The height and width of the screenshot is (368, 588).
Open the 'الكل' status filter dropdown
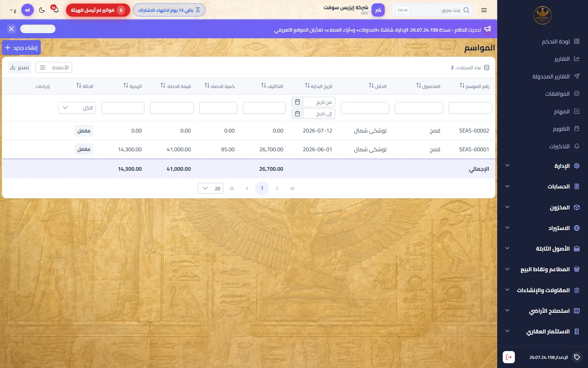click(x=77, y=108)
